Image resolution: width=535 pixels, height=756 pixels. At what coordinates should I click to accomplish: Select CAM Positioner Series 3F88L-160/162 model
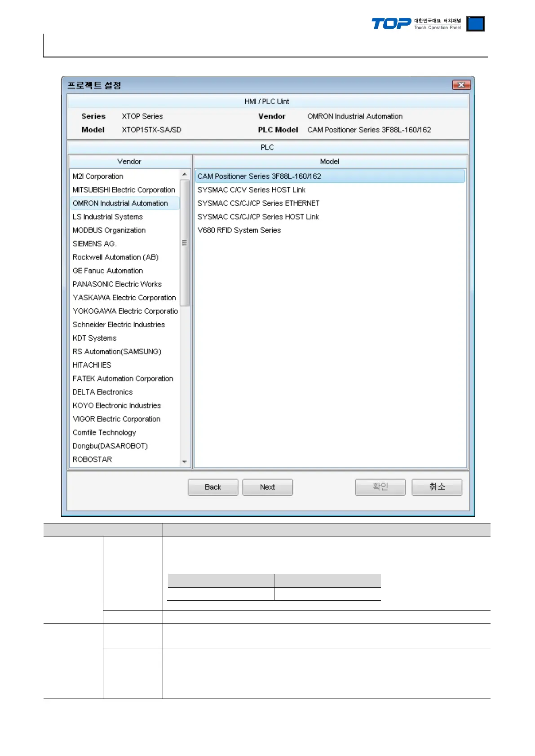(330, 176)
